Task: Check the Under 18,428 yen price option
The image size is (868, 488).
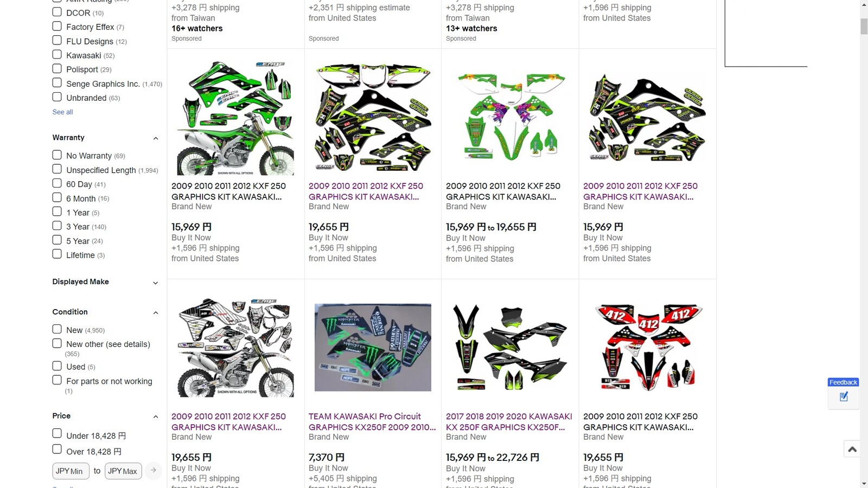Action: 57,433
